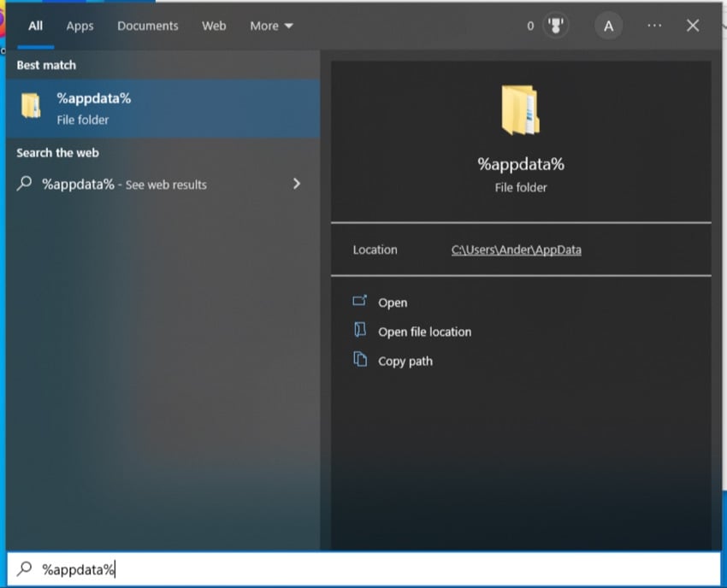Click Open file location action

pyautogui.click(x=425, y=332)
